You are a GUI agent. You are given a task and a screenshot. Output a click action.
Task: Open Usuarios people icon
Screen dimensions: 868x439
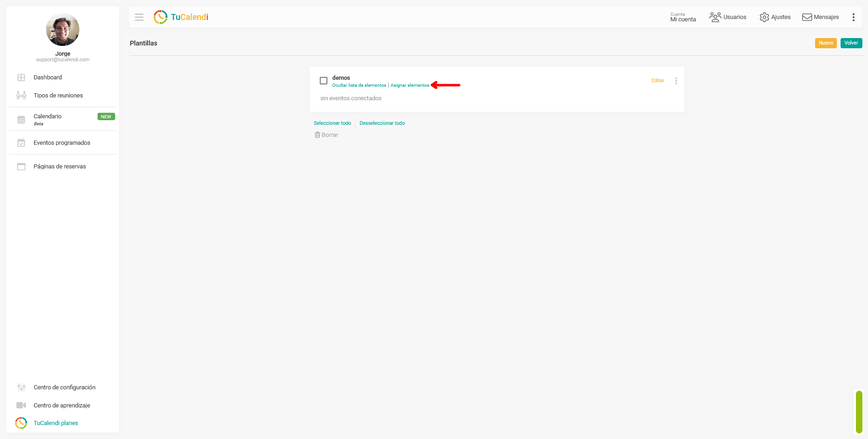click(715, 17)
